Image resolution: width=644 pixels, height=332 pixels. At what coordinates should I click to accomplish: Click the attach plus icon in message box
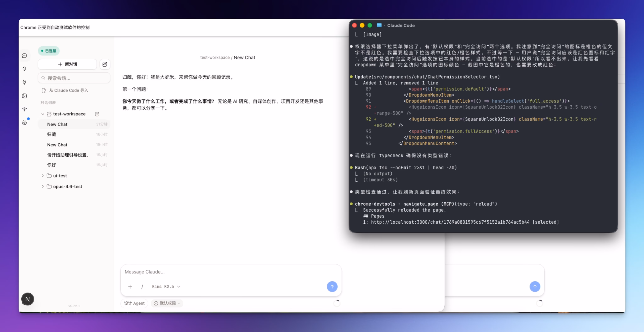[x=130, y=286]
